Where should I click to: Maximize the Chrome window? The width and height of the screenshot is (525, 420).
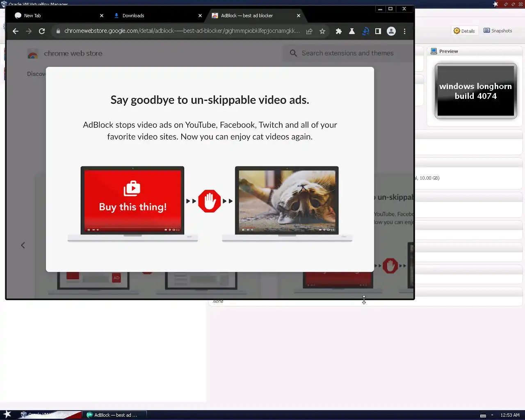click(390, 9)
